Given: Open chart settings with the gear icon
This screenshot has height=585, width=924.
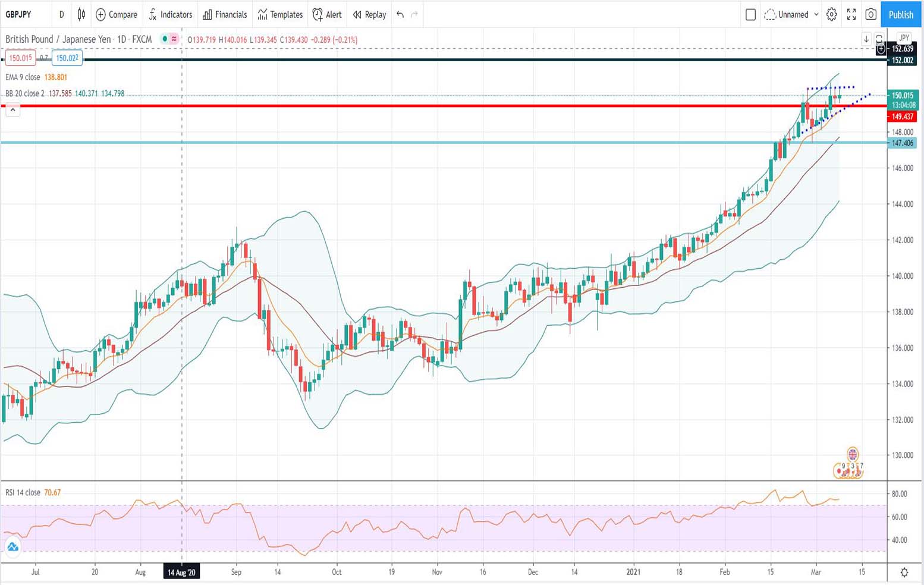Looking at the screenshot, I should click(x=831, y=15).
